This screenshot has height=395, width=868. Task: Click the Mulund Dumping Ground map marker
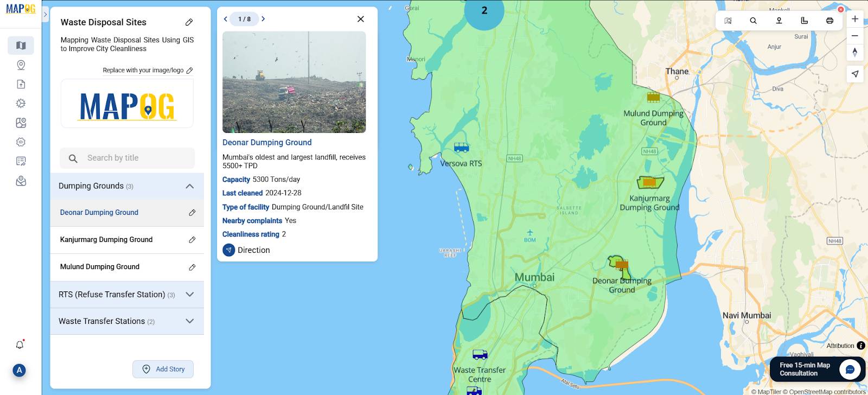pos(653,98)
